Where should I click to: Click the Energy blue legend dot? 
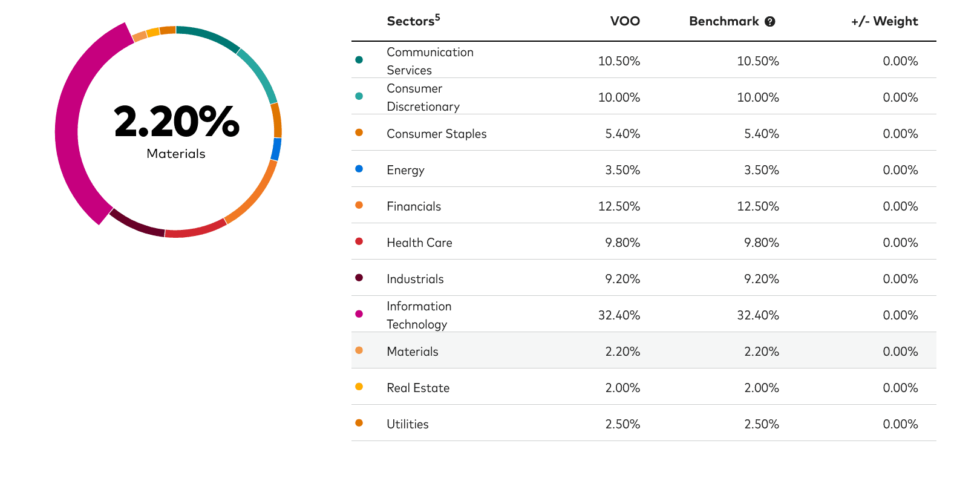[359, 169]
